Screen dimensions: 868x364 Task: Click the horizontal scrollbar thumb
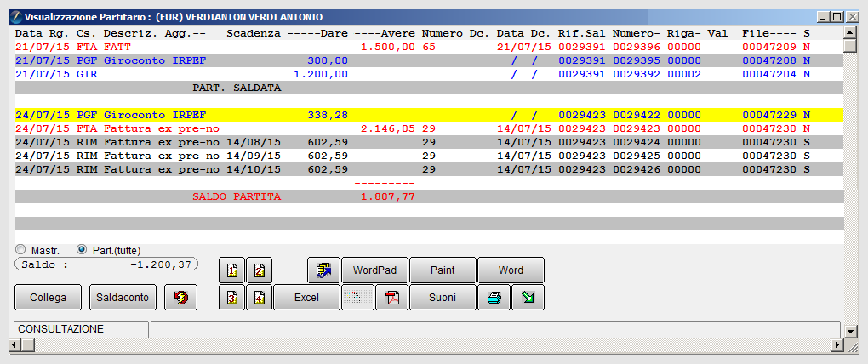pyautogui.click(x=28, y=345)
